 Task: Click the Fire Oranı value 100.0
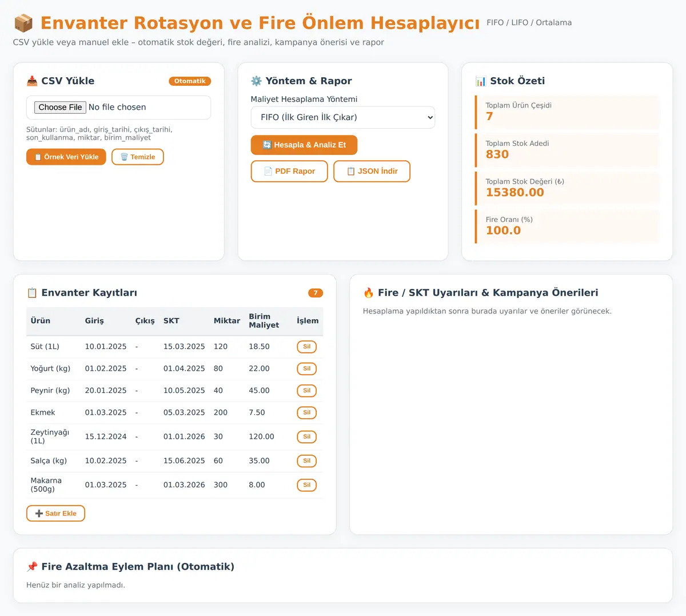click(x=504, y=231)
